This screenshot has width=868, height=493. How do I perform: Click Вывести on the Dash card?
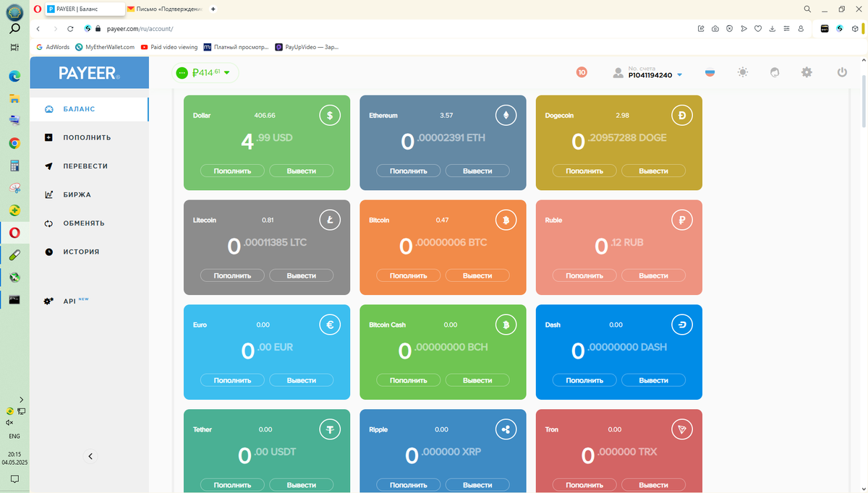click(x=653, y=380)
